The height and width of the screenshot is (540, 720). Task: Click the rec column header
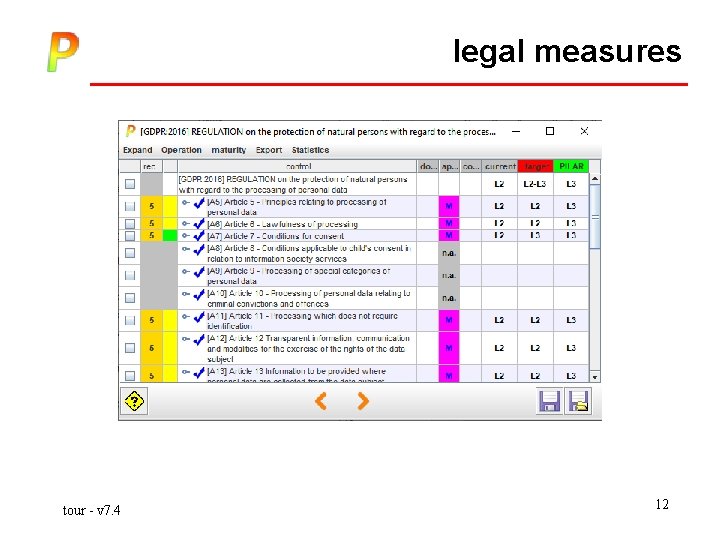(x=149, y=166)
